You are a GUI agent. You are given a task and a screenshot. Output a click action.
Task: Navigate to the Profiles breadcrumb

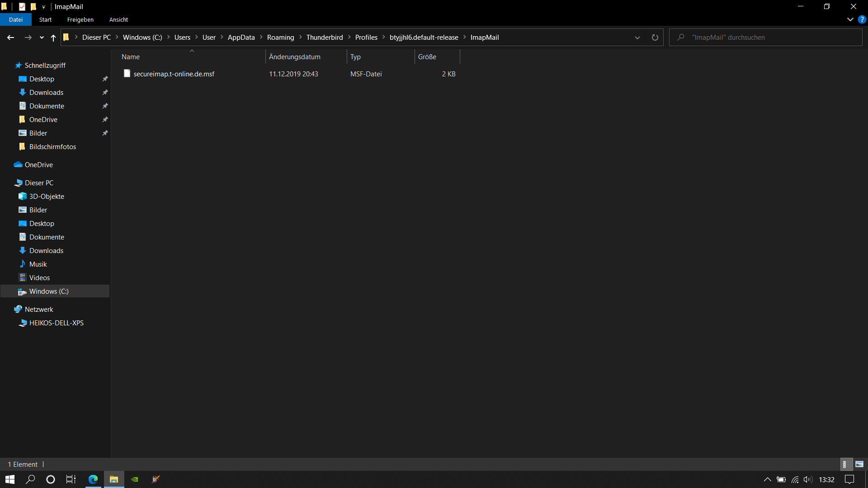tap(366, 38)
